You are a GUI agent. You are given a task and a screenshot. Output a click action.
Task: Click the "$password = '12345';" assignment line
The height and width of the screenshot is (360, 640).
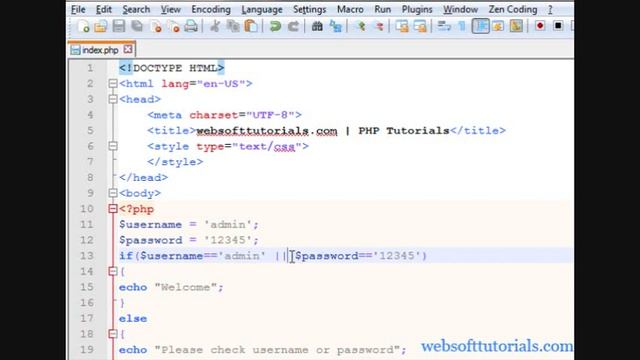(189, 240)
